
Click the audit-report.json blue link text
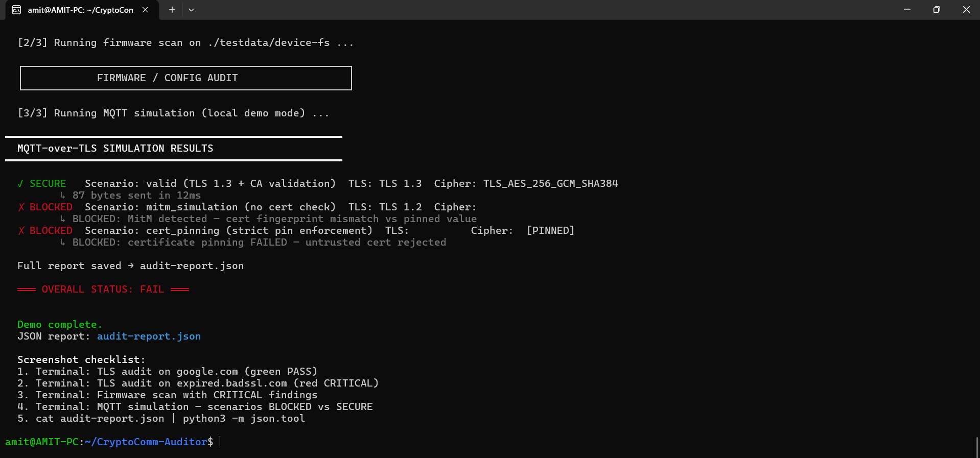click(x=149, y=336)
